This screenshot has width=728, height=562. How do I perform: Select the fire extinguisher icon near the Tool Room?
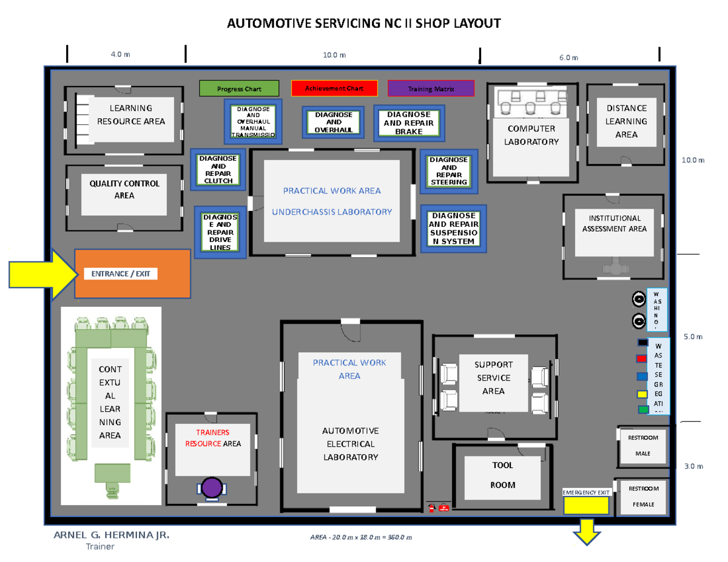pos(431,508)
